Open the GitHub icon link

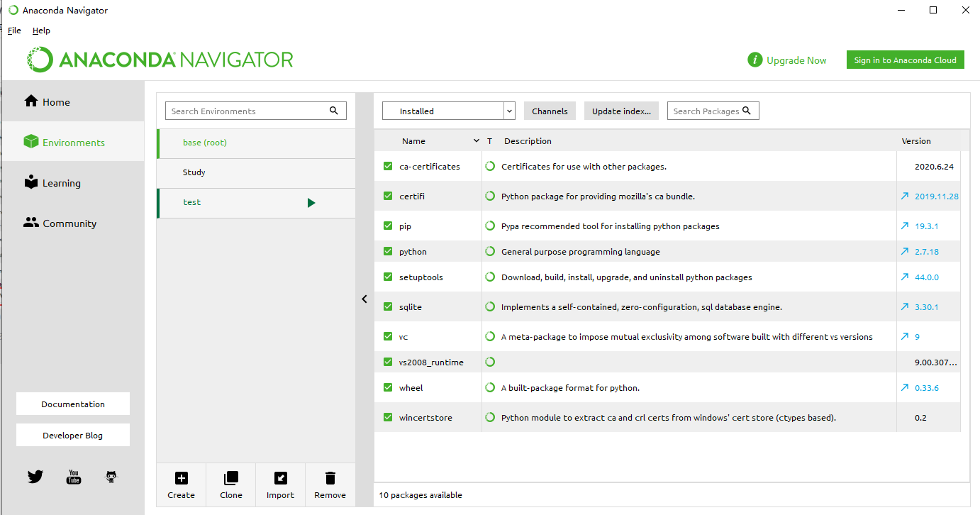click(x=111, y=477)
